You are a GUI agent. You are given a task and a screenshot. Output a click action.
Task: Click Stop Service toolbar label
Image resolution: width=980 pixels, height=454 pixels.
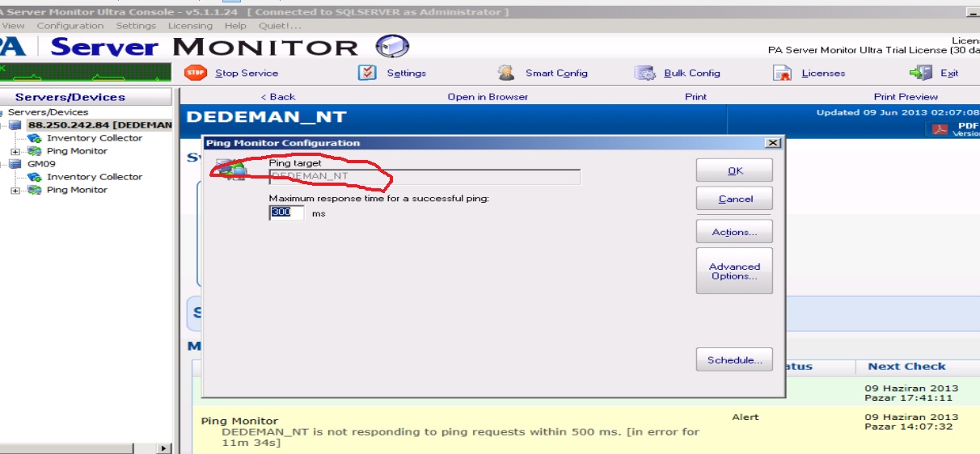[x=247, y=73]
